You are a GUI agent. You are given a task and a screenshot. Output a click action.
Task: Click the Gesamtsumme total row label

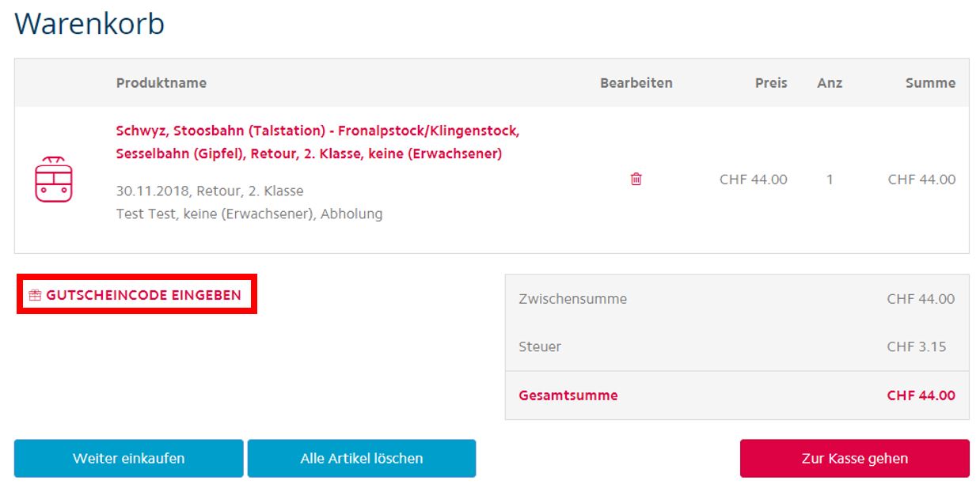568,395
